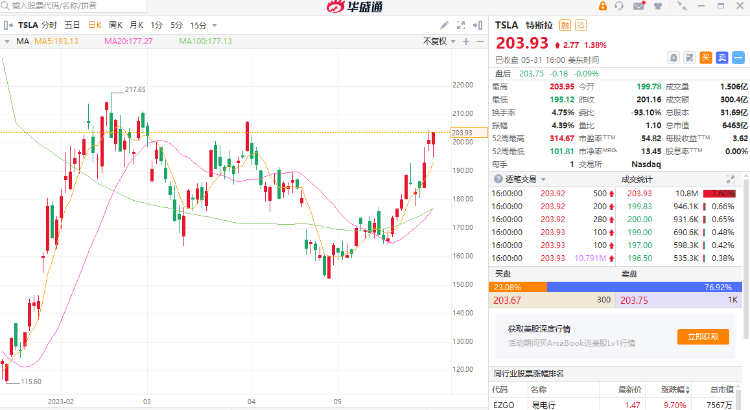
Task: Click the blue 76.92% sell ratio bar
Action: pos(644,287)
